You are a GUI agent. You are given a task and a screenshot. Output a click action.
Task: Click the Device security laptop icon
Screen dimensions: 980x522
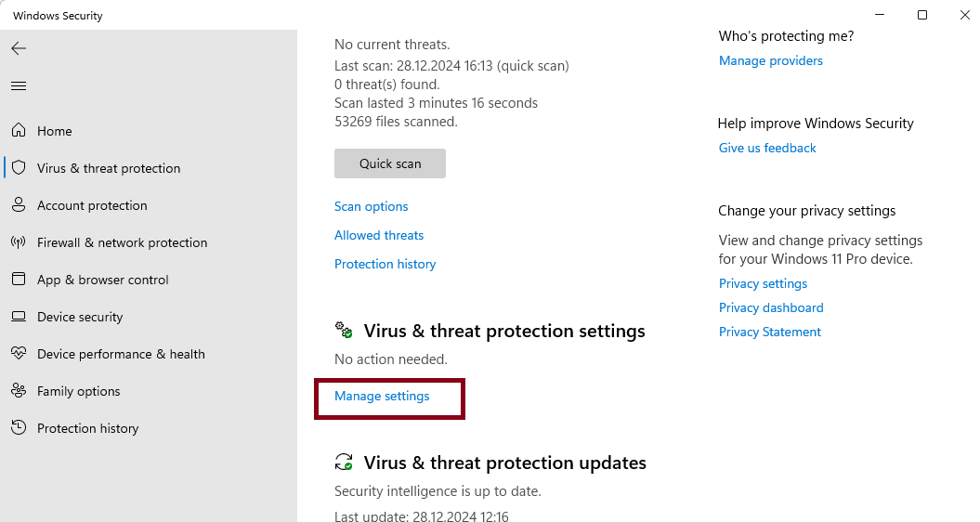click(19, 317)
